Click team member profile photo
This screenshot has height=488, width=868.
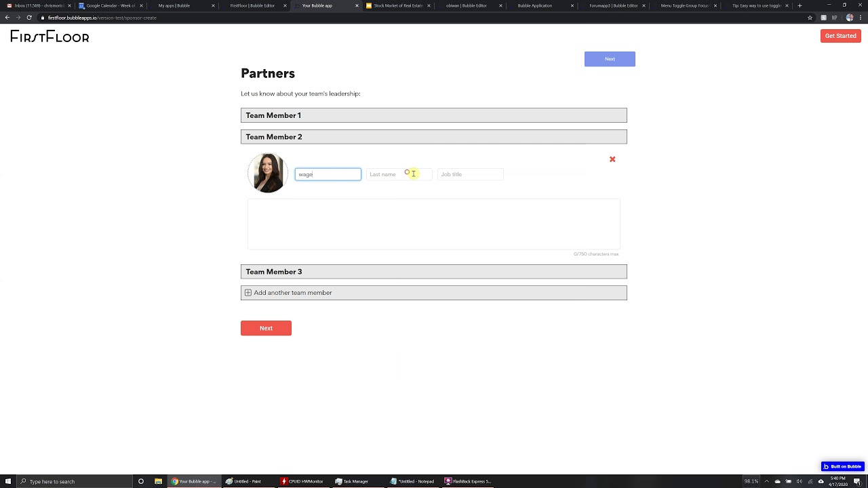click(268, 173)
